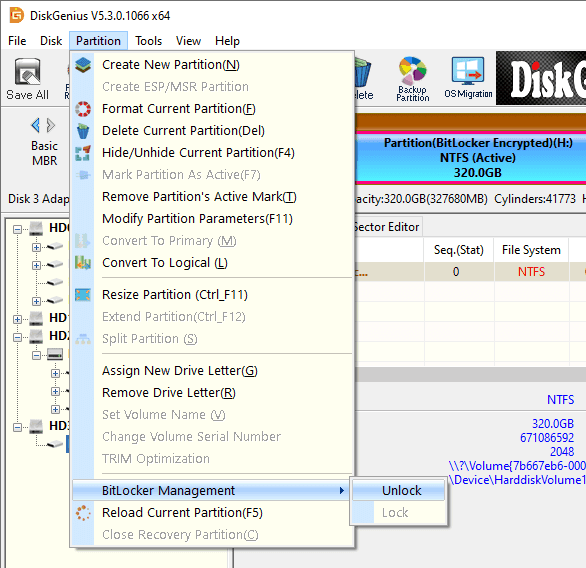This screenshot has height=568, width=586.
Task: Select Delete Current Partition(Del)
Action: [x=212, y=131]
